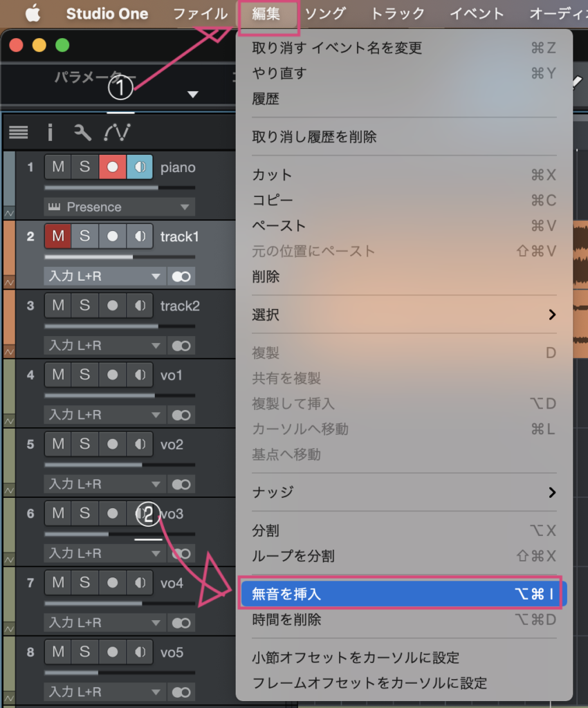588x708 pixels.
Task: Arm record on the vo5 track
Action: 112,652
